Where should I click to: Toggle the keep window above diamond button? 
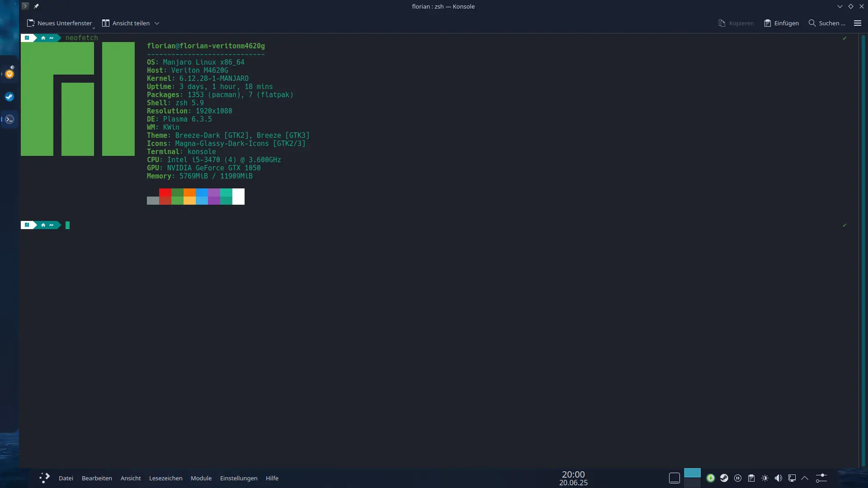[x=851, y=6]
